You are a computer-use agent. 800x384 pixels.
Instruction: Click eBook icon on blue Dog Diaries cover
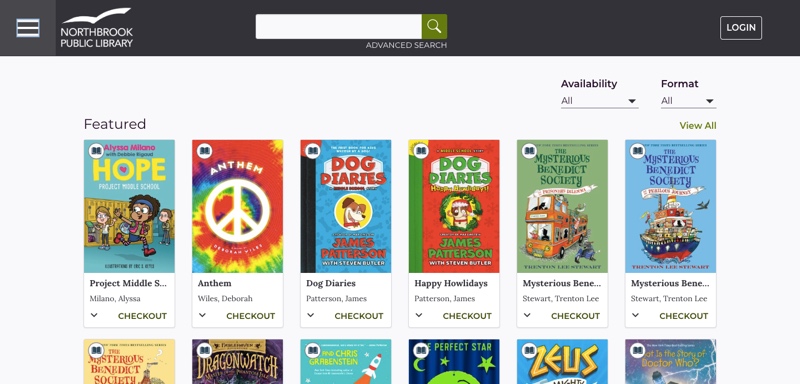point(313,151)
